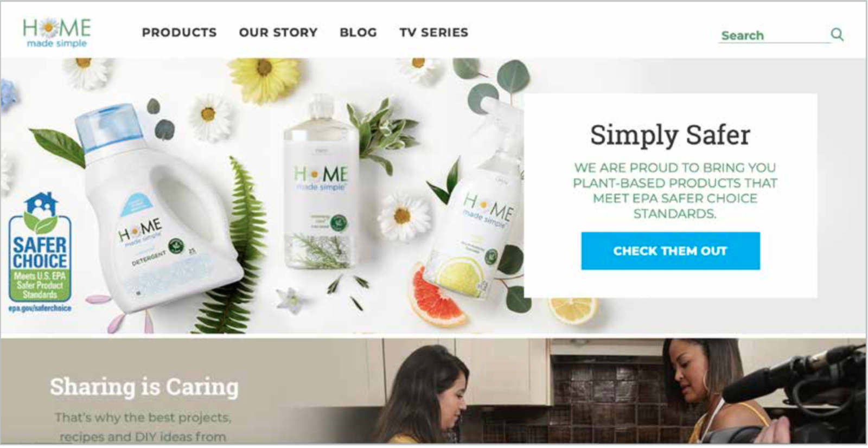Open the BLOG section
The width and height of the screenshot is (868, 448).
point(358,33)
